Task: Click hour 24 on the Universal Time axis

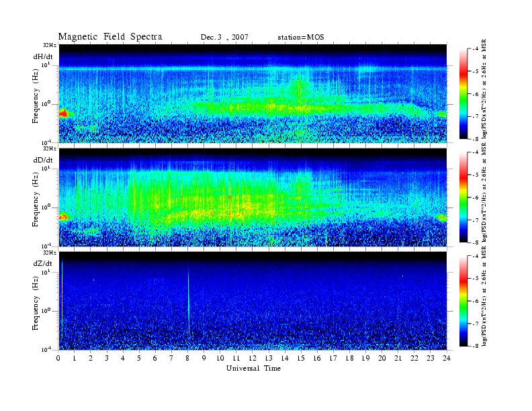Action: [447, 358]
